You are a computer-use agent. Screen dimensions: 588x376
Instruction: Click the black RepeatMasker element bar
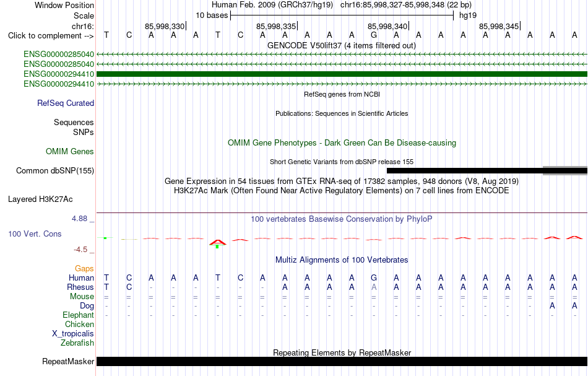pyautogui.click(x=342, y=361)
